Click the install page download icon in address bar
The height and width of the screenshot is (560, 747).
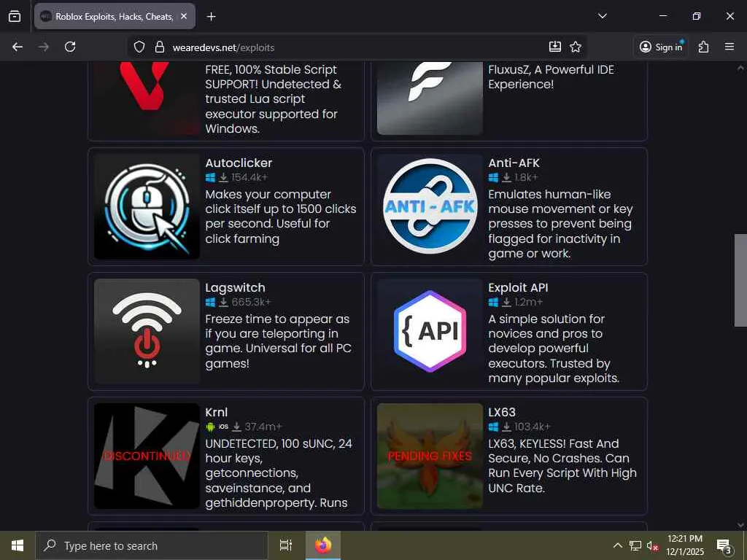(x=555, y=47)
